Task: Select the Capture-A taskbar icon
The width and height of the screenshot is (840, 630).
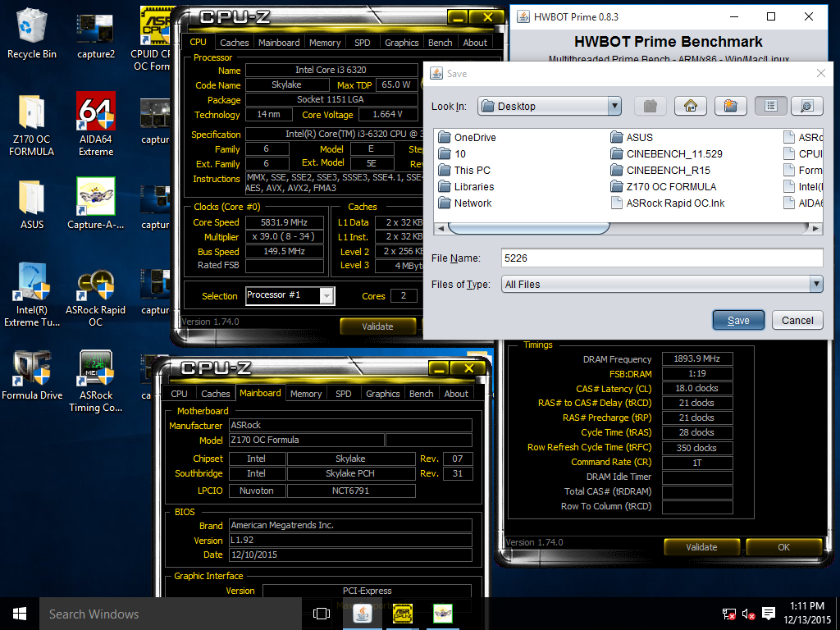Action: (442, 614)
